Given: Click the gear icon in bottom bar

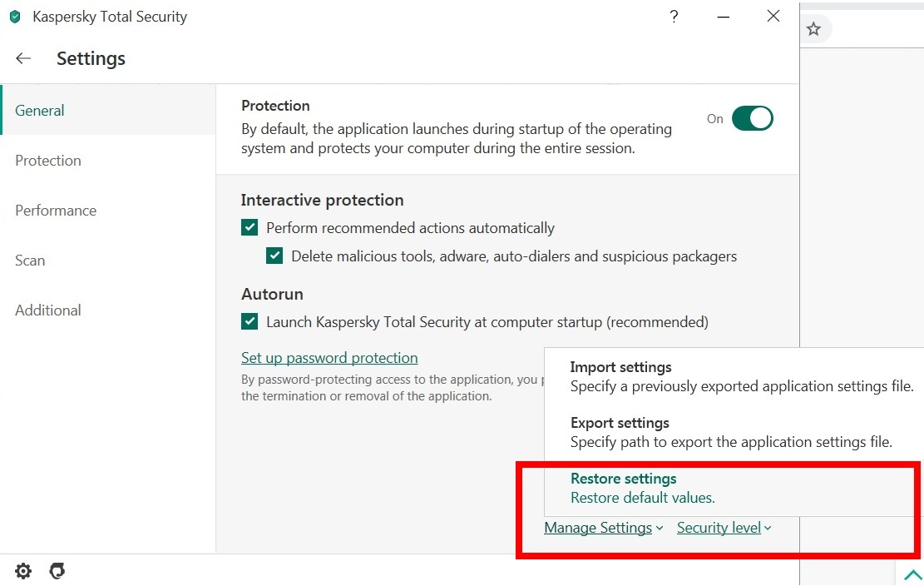Looking at the screenshot, I should point(23,571).
